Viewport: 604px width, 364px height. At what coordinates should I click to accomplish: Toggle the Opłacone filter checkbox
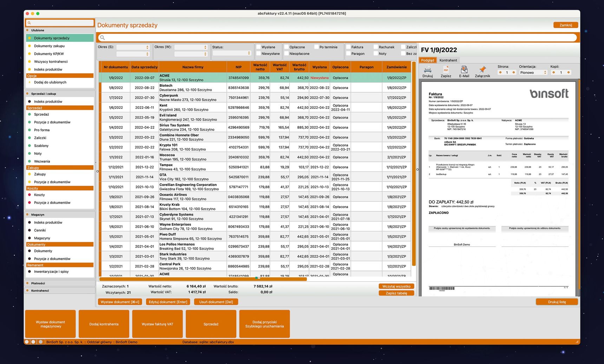(286, 47)
